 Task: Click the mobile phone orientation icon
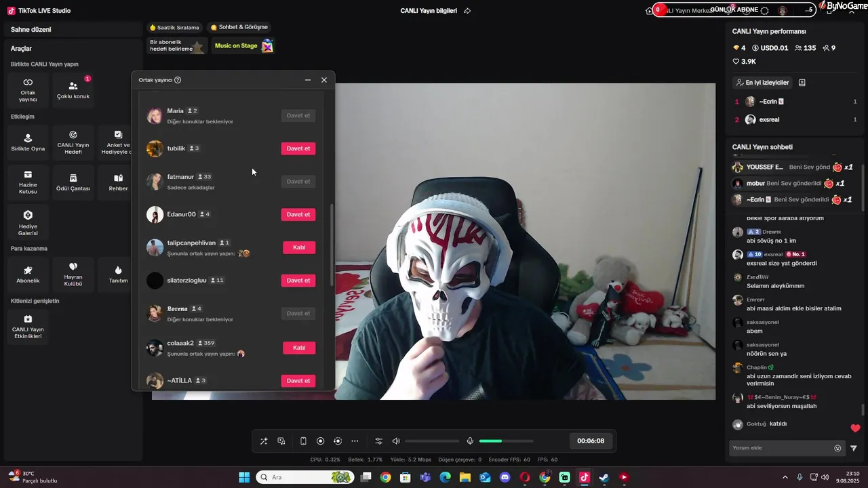click(x=303, y=441)
